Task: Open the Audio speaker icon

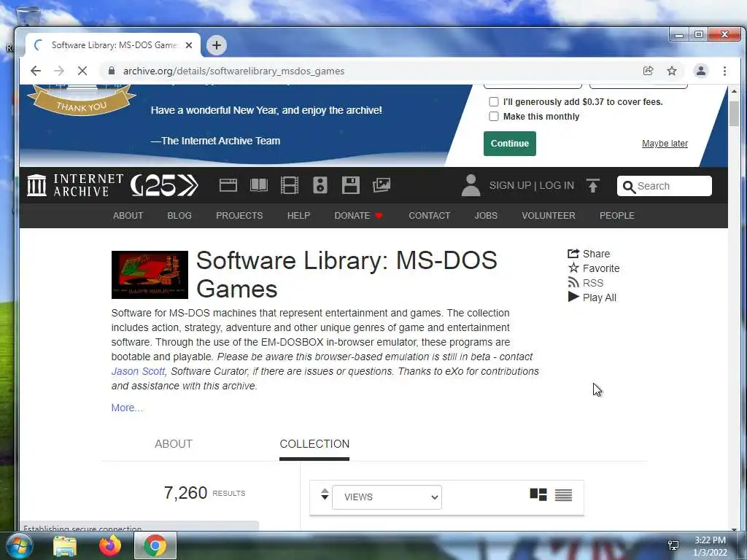Action: tap(320, 185)
